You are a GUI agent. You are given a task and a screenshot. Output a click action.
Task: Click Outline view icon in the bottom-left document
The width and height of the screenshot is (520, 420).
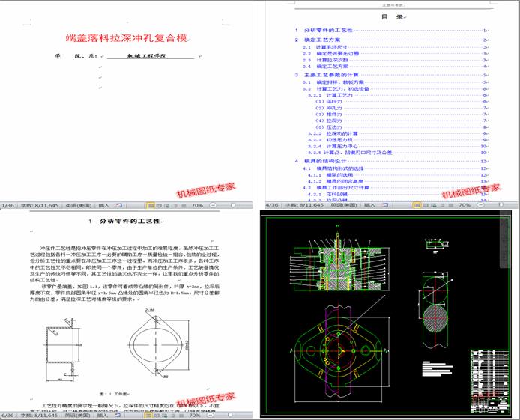173,415
